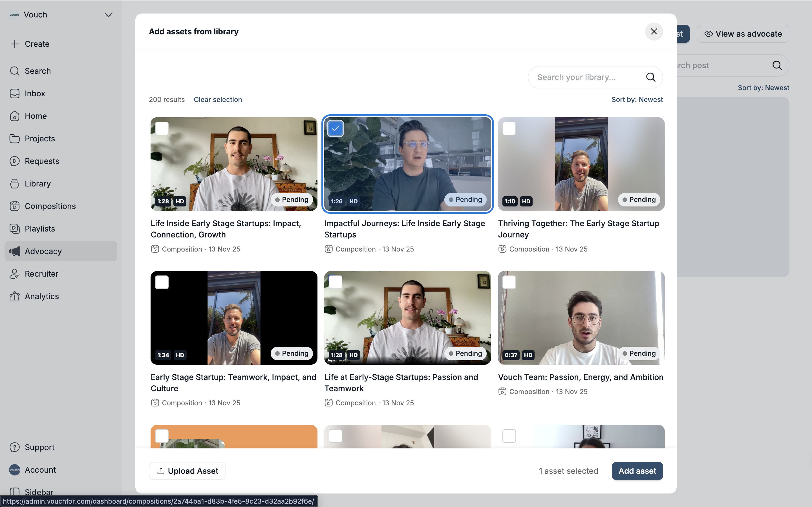Go to Library in the sidebar

[37, 184]
